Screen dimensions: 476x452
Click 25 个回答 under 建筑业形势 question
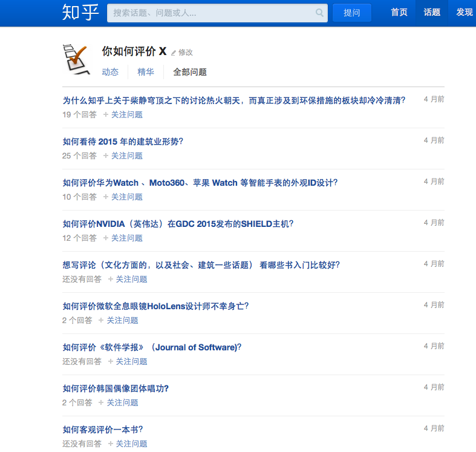(80, 156)
